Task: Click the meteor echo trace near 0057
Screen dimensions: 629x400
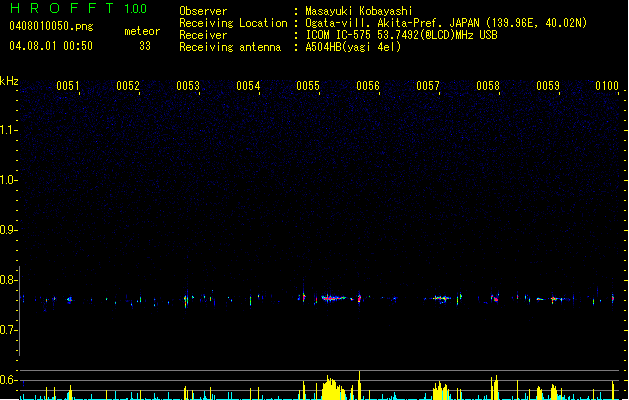Action: point(440,298)
